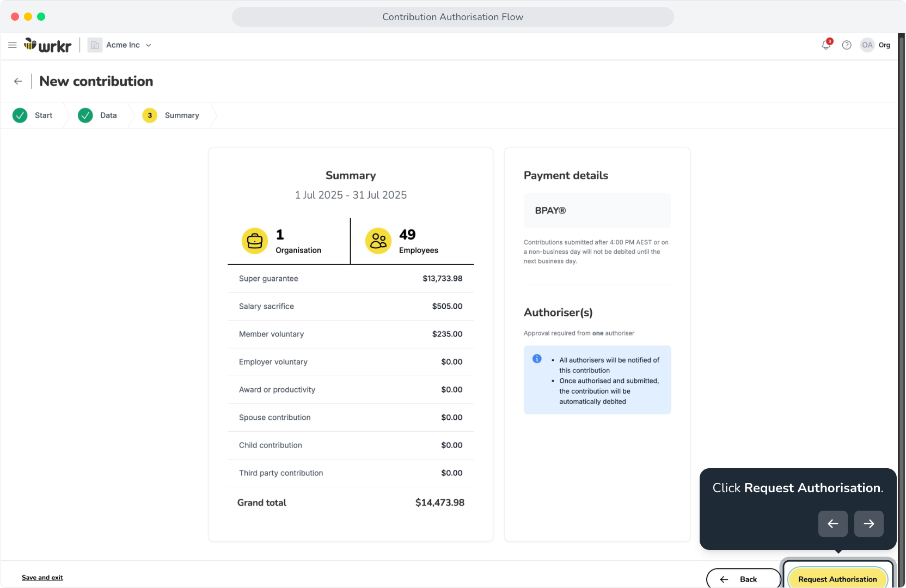Click the Acme Inc building icon
This screenshot has height=588, width=906.
tap(95, 45)
